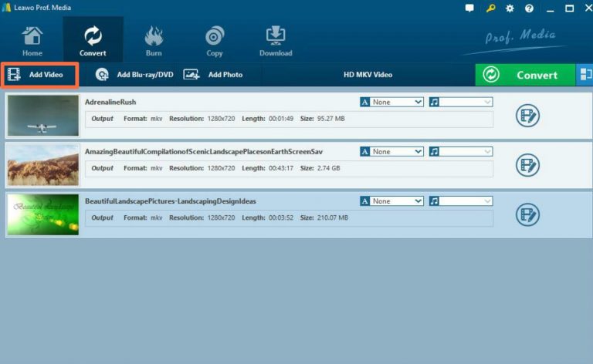Image resolution: width=593 pixels, height=364 pixels.
Task: Click the AdrenalineRush title text
Action: pos(110,102)
